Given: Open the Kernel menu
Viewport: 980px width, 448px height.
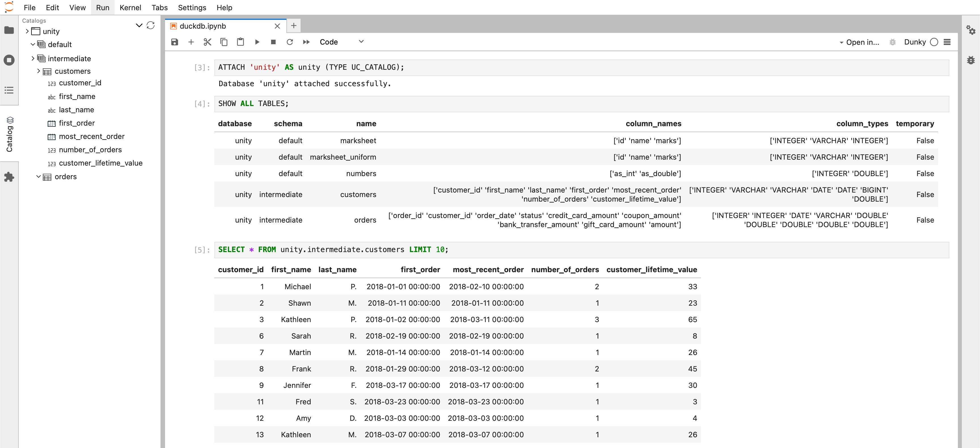Looking at the screenshot, I should click(130, 8).
